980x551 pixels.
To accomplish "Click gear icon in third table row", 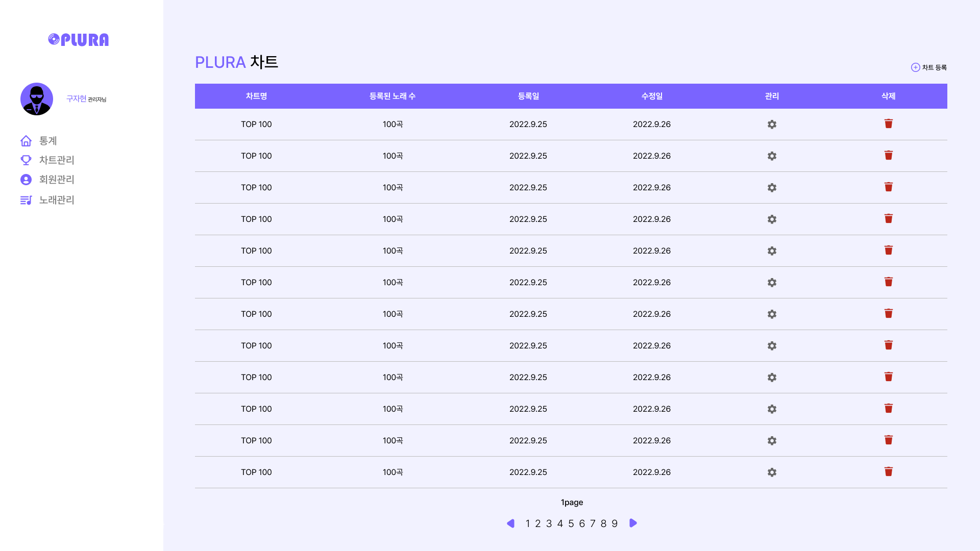I will coord(772,188).
